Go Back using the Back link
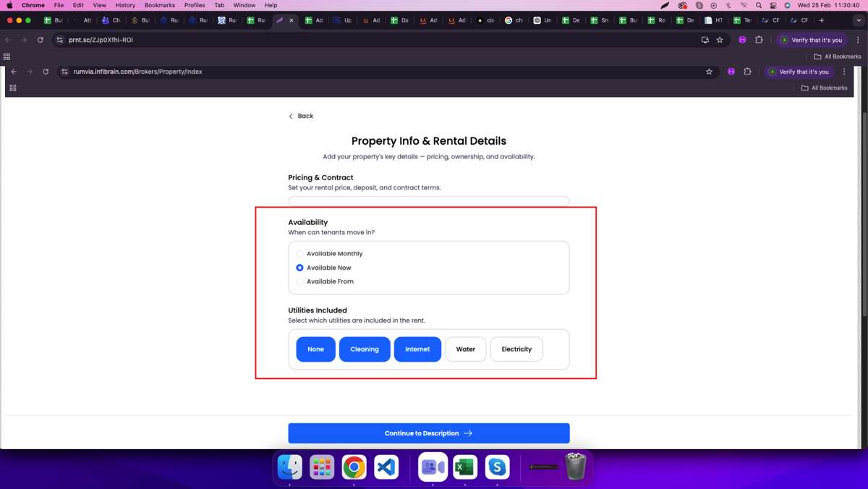868x489 pixels. (301, 116)
